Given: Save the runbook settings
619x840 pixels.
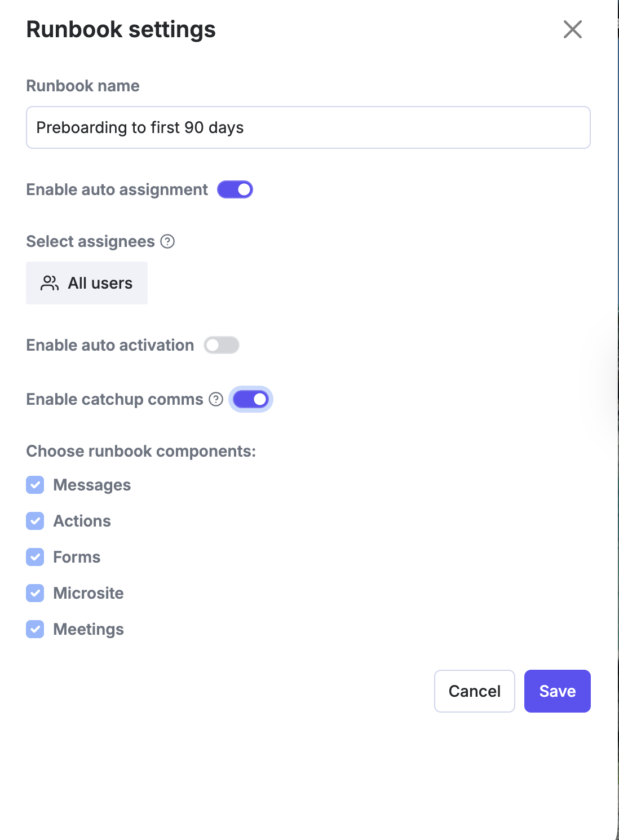Looking at the screenshot, I should (558, 691).
